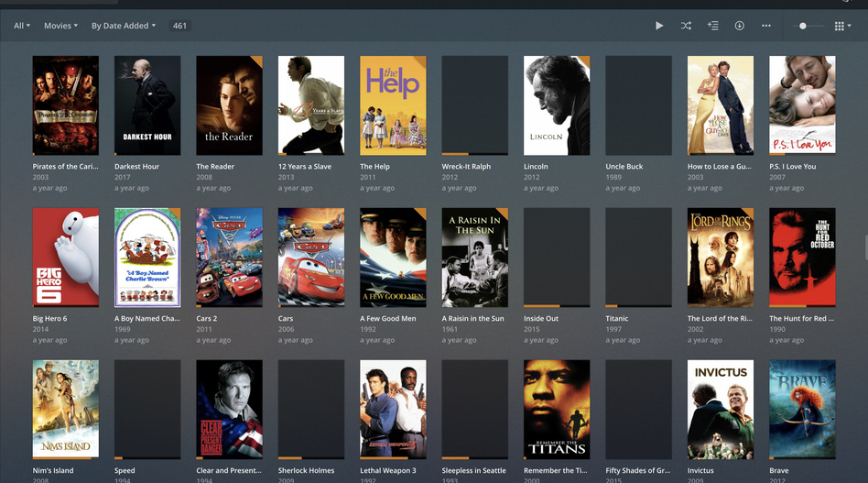868x483 pixels.
Task: Open 12 Years a Slave poster
Action: tap(311, 105)
